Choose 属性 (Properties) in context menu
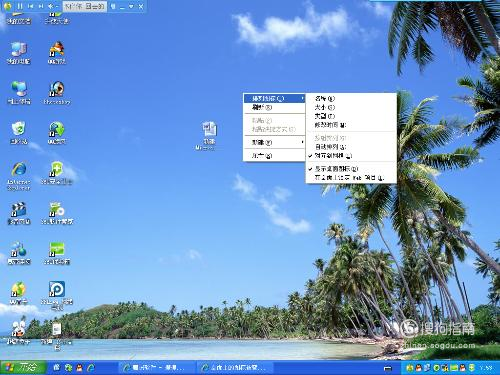The image size is (500, 375). click(x=274, y=155)
